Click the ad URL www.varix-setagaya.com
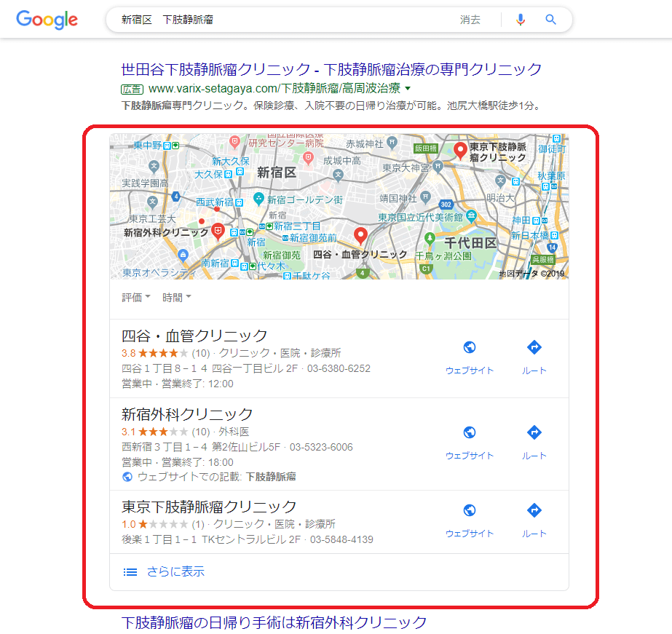The image size is (672, 634). [x=274, y=89]
